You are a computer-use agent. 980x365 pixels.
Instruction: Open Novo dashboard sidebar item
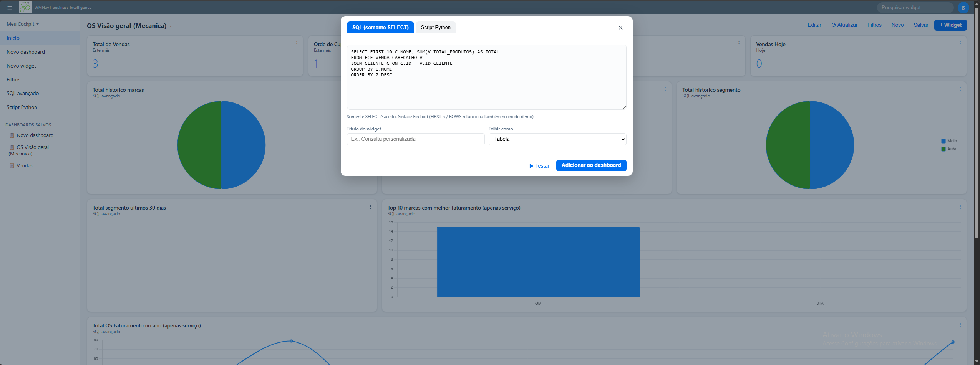click(x=40, y=52)
